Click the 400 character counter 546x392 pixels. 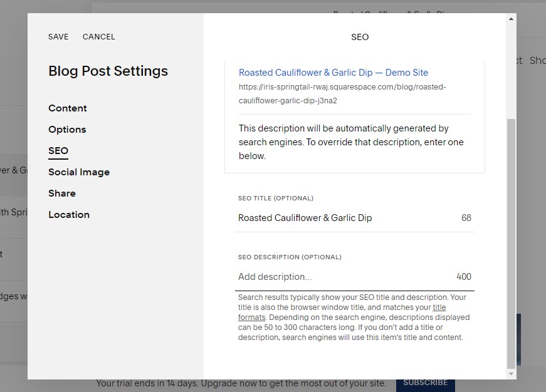(x=464, y=277)
